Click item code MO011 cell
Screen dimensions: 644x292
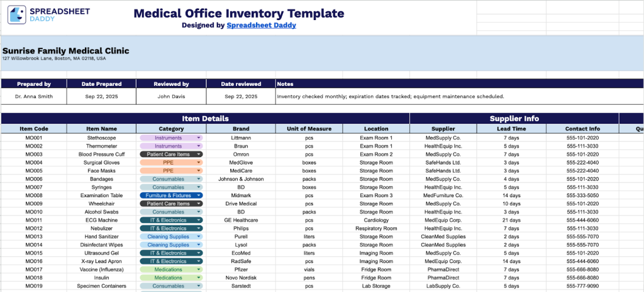click(34, 220)
